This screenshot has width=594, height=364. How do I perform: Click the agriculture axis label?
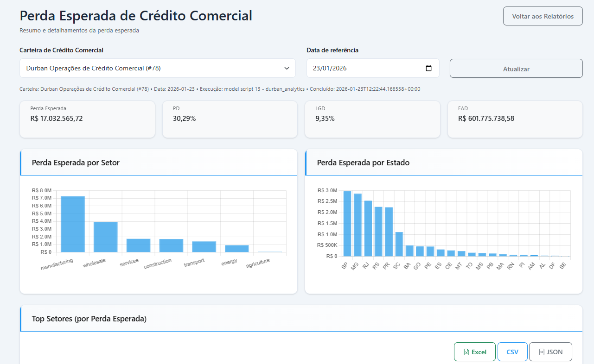(258, 264)
